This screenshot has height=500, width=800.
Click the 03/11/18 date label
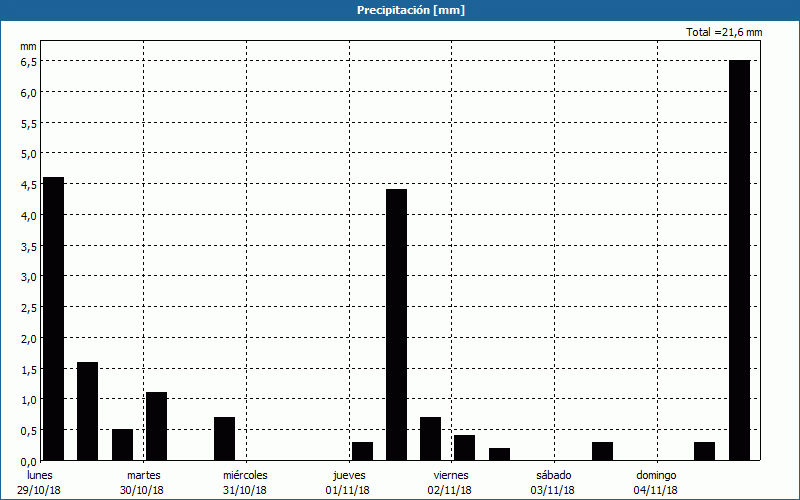(553, 490)
